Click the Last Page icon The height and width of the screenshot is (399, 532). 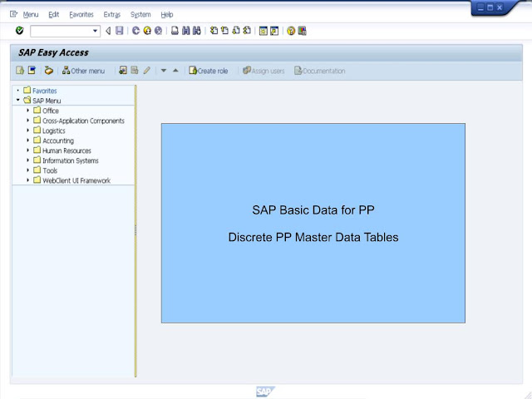coord(247,31)
